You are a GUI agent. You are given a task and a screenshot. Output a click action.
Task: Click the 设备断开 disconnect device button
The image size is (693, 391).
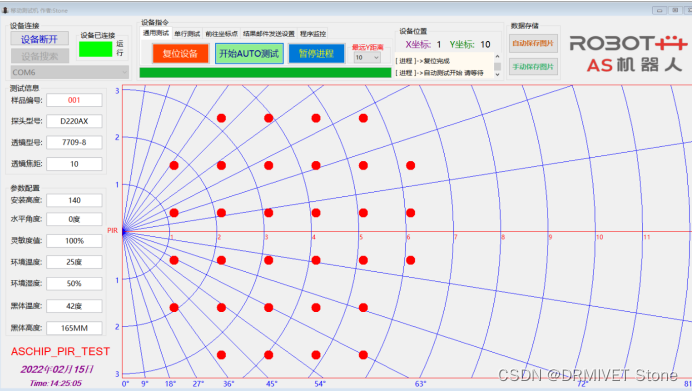39,39
